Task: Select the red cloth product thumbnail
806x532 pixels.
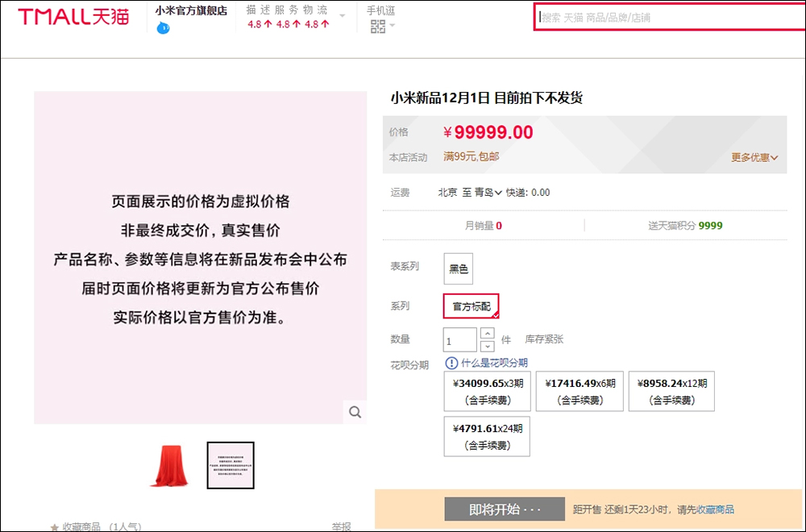Action: 169,465
